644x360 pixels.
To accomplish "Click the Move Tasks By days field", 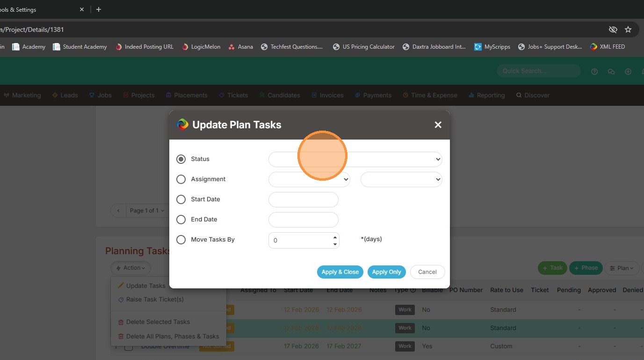I will [x=303, y=240].
